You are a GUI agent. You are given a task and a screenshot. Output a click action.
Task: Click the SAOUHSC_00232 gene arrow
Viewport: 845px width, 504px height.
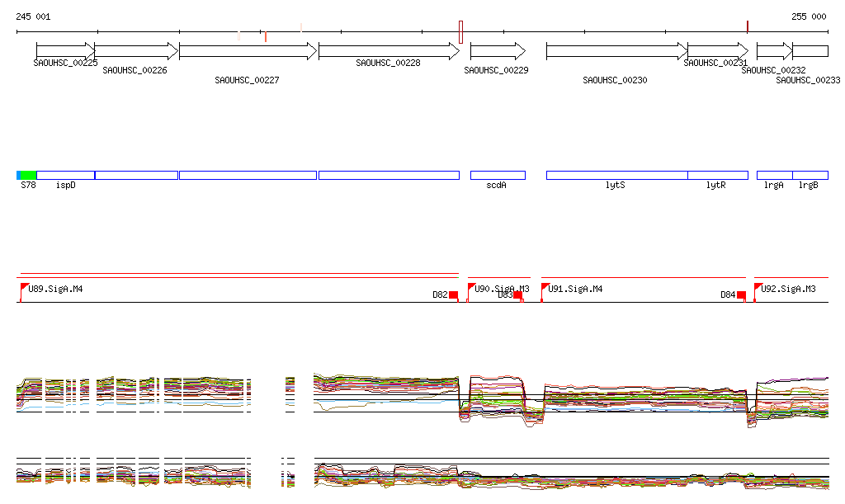(775, 51)
